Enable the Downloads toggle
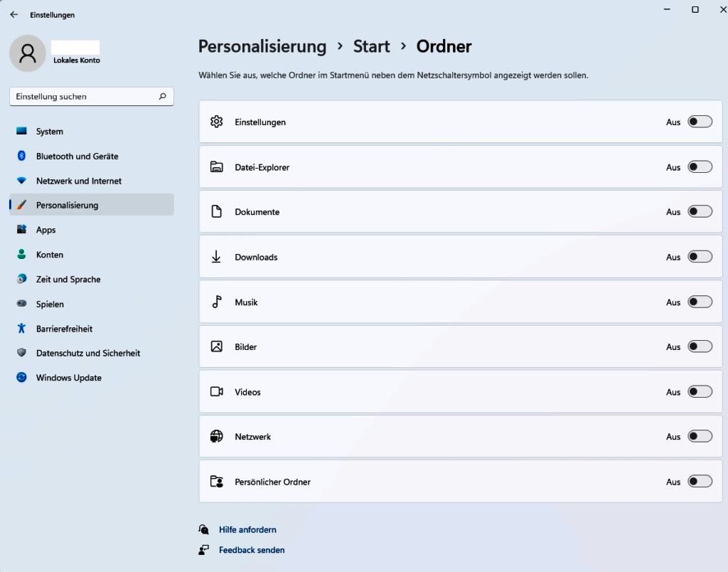 (x=700, y=257)
